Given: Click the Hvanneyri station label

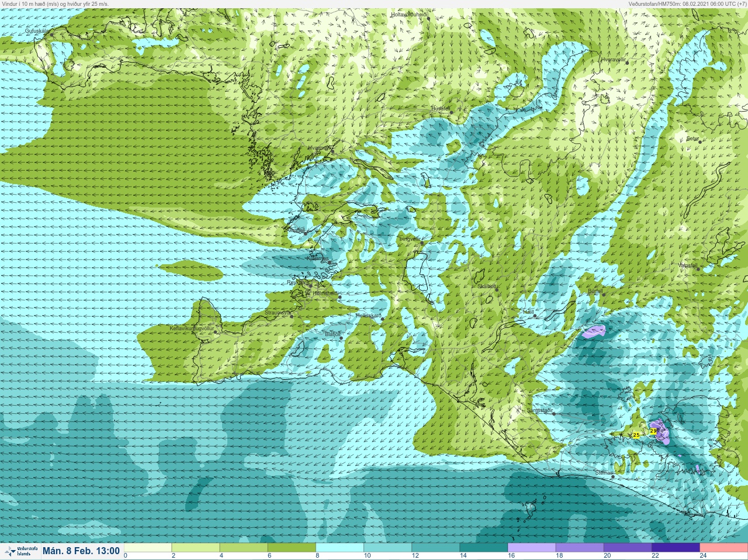Looking at the screenshot, I should pos(320,148).
